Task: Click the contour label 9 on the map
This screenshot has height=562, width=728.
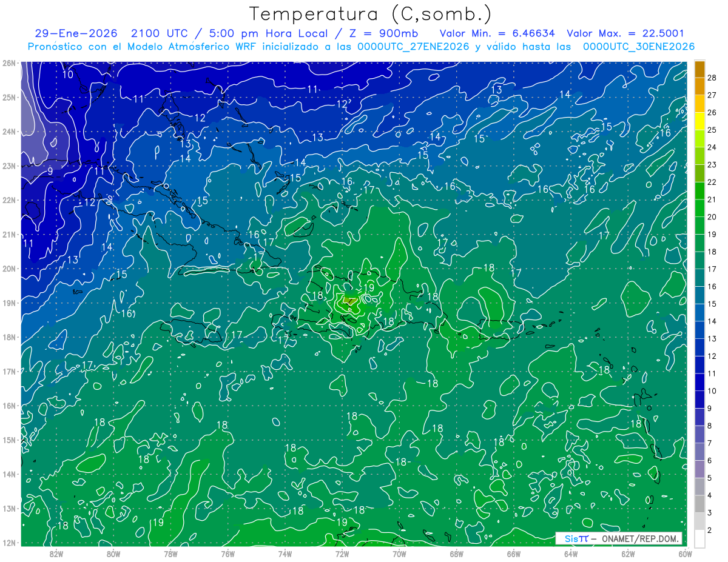Action: point(50,172)
